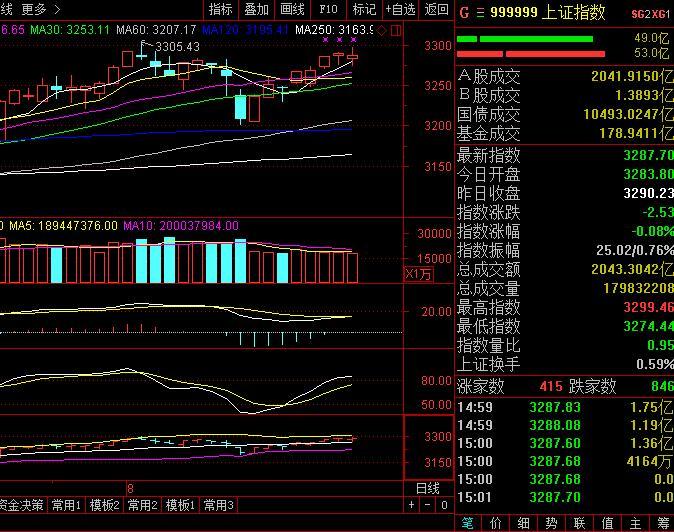This screenshot has height=532, width=674.
Task: Add to watchlist with +自选
Action: [400, 10]
